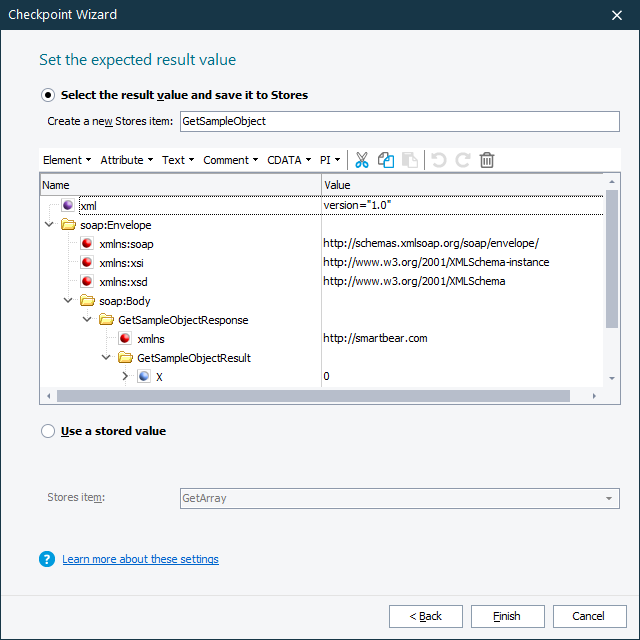This screenshot has width=640, height=640.
Task: Click the Cut scissors icon
Action: pos(362,160)
